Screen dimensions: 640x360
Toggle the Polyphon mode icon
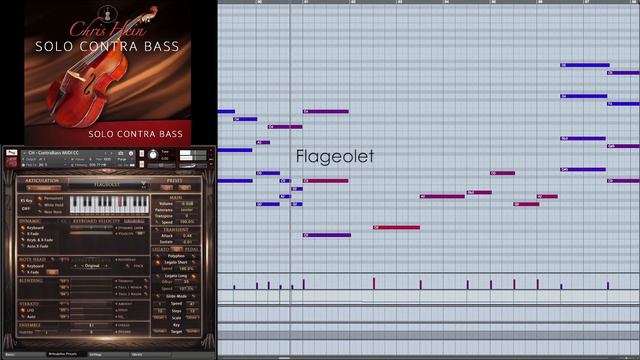158,256
